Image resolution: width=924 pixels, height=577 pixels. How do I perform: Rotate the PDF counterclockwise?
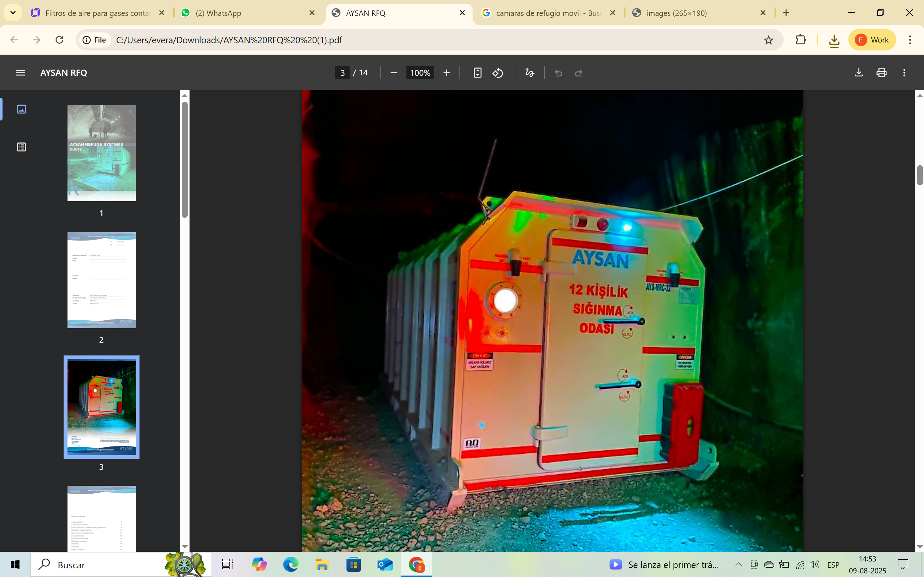click(x=498, y=72)
